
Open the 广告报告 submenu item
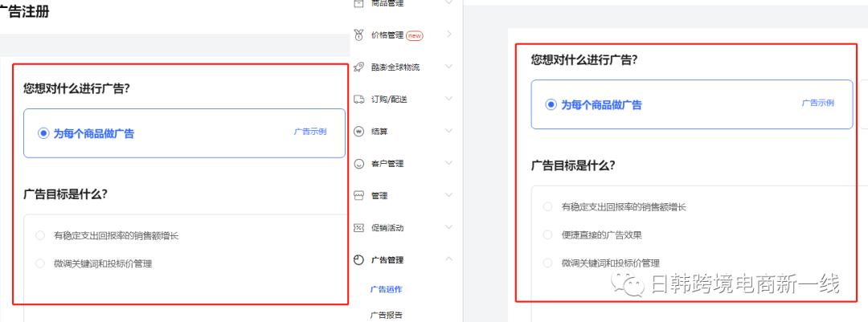pos(386,316)
